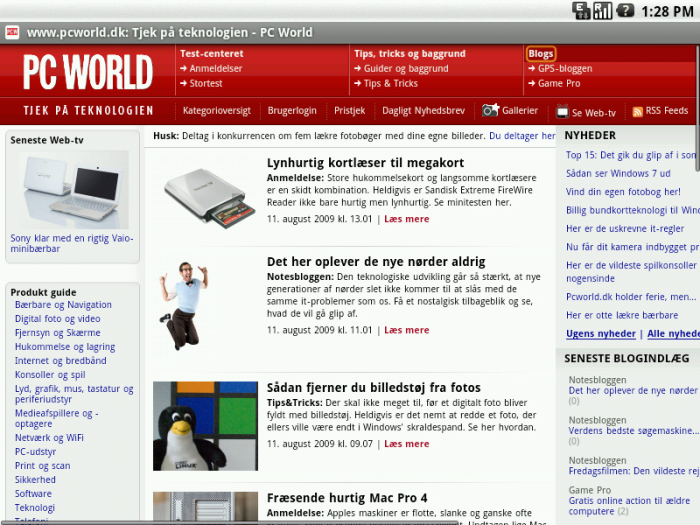Open headline Det her oplever de nye nørder aldrig
The width and height of the screenshot is (700, 525).
pos(376,262)
